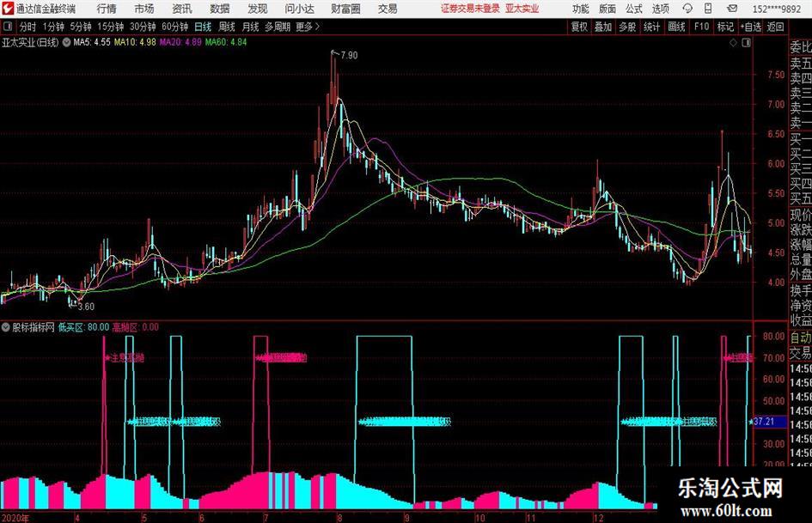The width and height of the screenshot is (812, 523).
Task: Click the MA60: 4.84 indicator value
Action: point(226,42)
